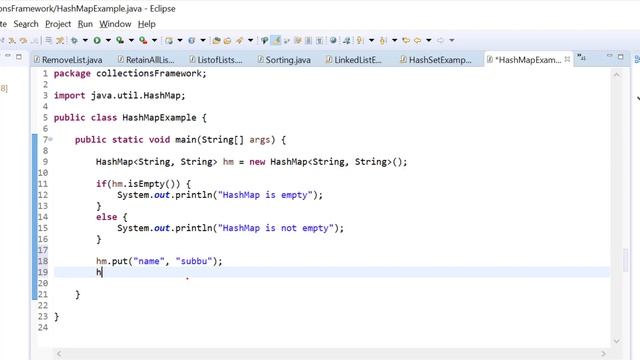640x360 pixels.
Task: Click the Open Task toolbar icon
Action: (227, 40)
